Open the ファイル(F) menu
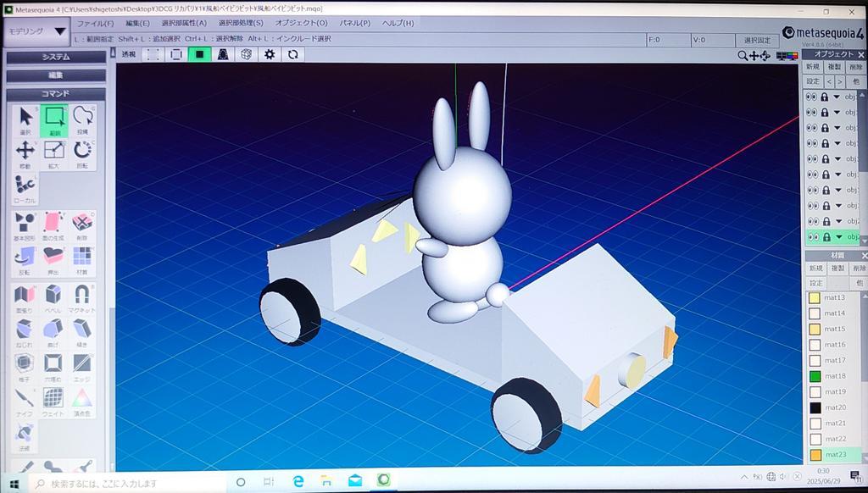 click(95, 23)
